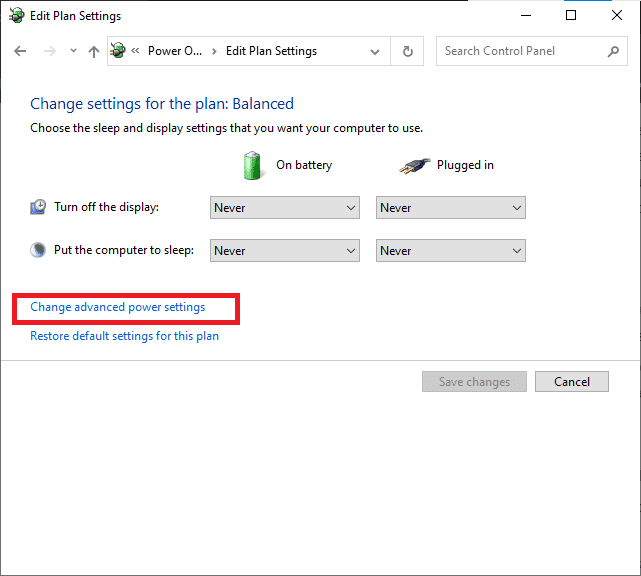Click the Edit Plan Settings title bar icon
The height and width of the screenshot is (576, 641).
tap(17, 16)
